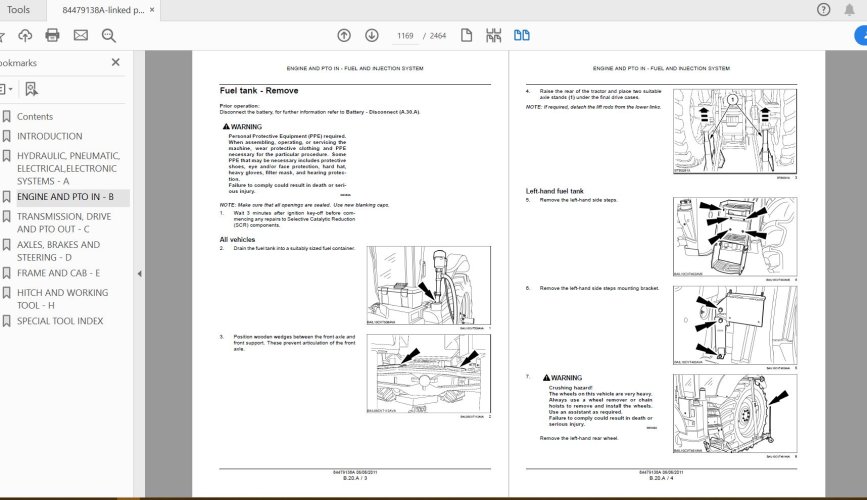Image resolution: width=867 pixels, height=500 pixels.
Task: Click steps mounting bracket illustration
Action: pyautogui.click(x=735, y=325)
